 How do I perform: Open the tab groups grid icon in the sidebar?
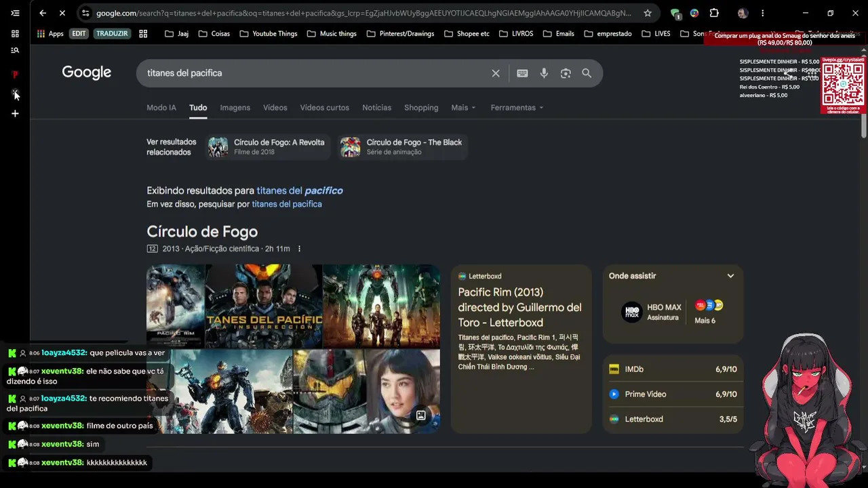(15, 33)
